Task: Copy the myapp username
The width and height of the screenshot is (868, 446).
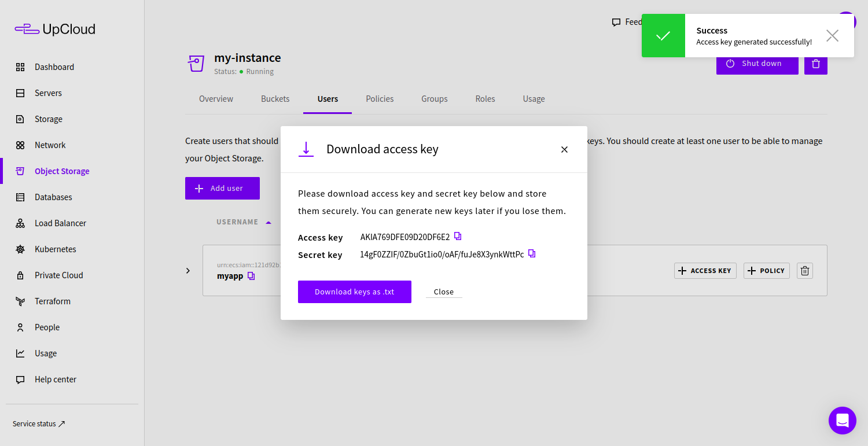Action: (x=251, y=276)
